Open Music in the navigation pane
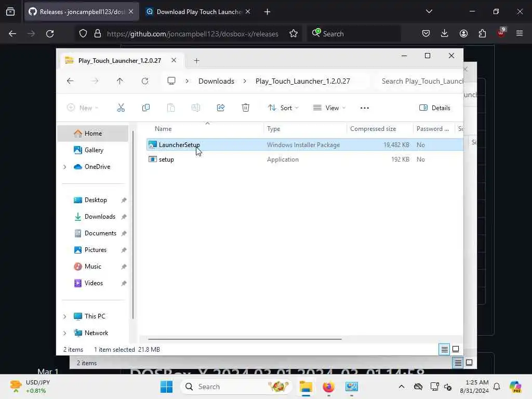532x399 pixels. [x=92, y=267]
